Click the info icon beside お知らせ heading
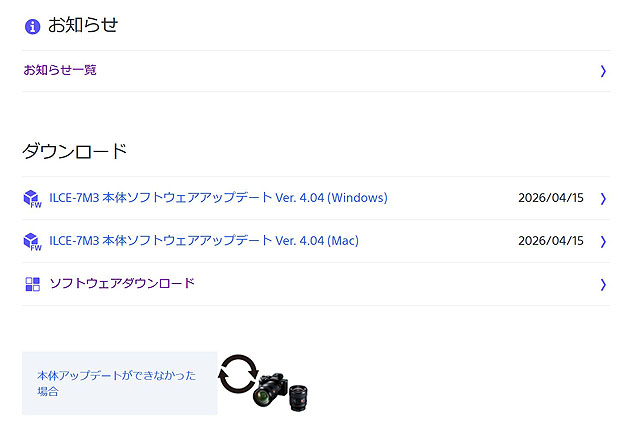This screenshot has height=427, width=640. (32, 26)
